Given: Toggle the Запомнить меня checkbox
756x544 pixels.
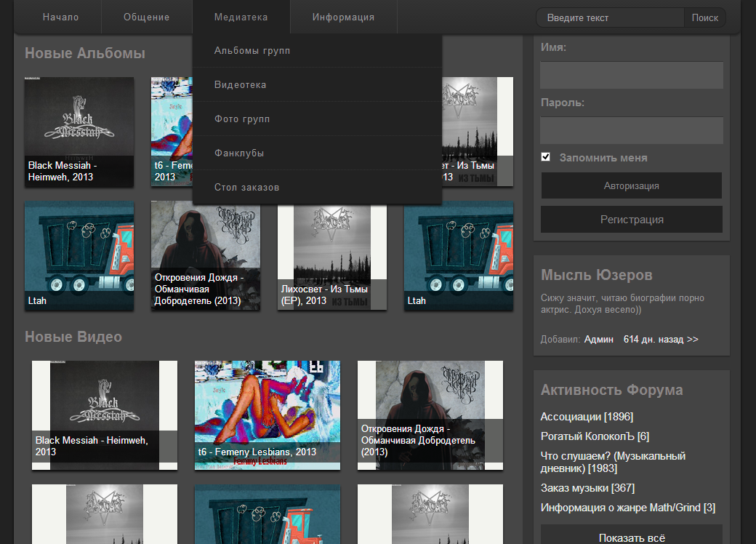Looking at the screenshot, I should tap(546, 157).
